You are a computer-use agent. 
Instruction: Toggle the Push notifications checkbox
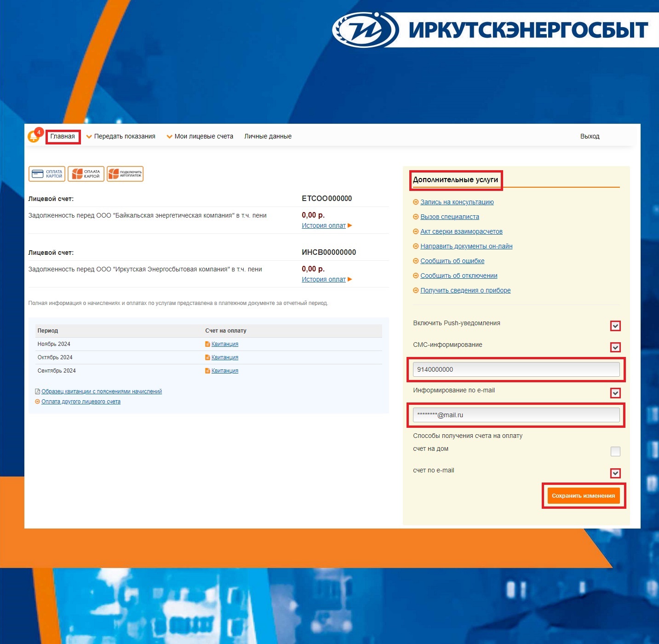click(x=615, y=326)
